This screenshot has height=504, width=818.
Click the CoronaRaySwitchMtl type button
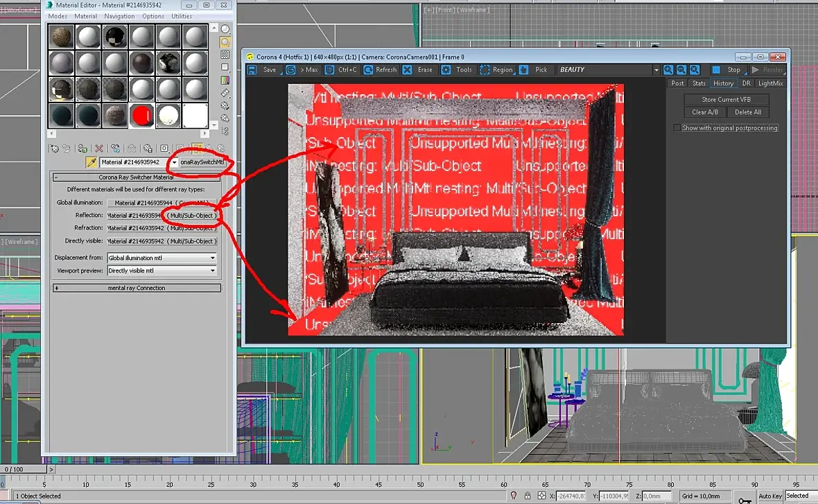click(x=202, y=162)
